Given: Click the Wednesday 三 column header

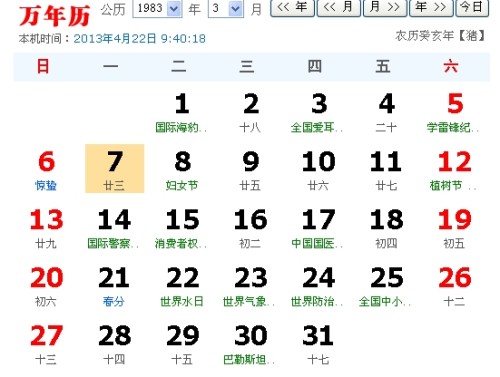Looking at the screenshot, I should pos(247,66).
